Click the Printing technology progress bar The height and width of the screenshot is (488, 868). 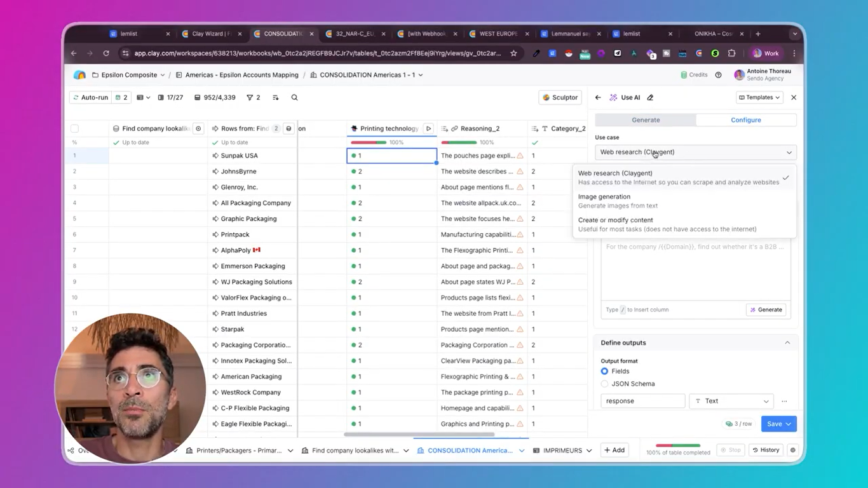(369, 142)
